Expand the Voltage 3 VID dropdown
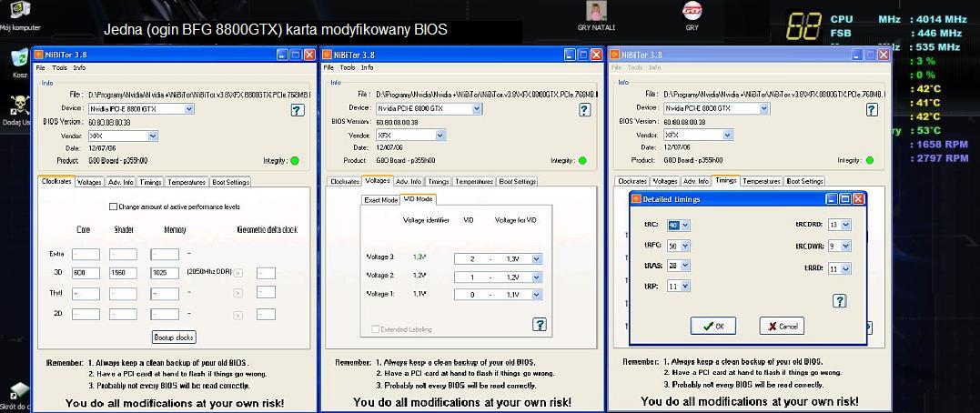The image size is (980, 413). point(537,258)
